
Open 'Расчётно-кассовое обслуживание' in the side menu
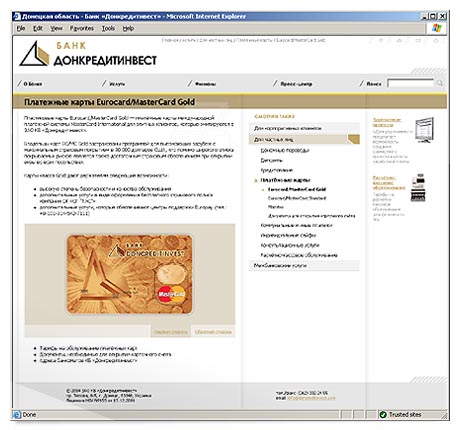click(x=299, y=255)
